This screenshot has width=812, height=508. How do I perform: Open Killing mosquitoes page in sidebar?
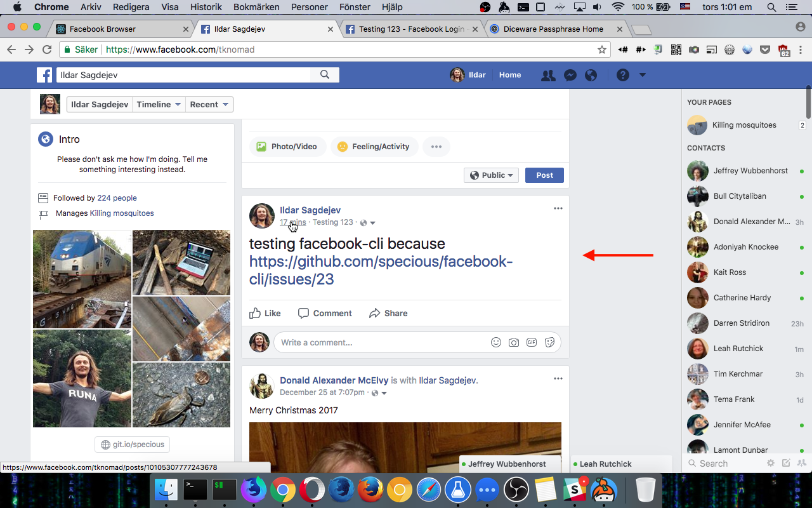pos(744,125)
